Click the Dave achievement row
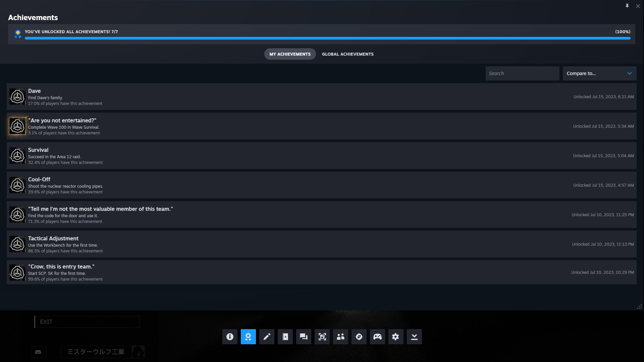 point(321,97)
